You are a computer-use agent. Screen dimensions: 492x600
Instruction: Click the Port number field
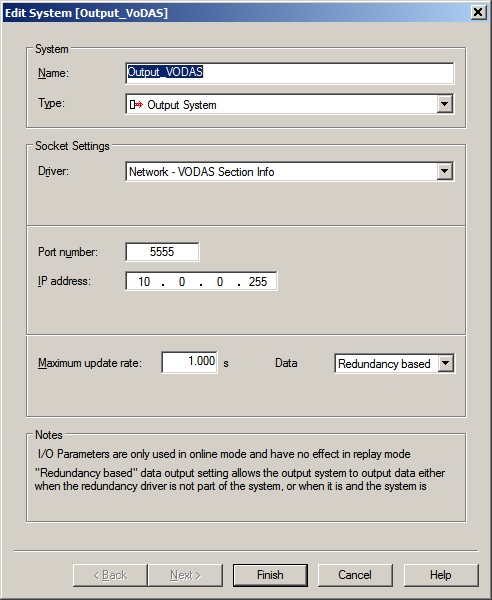tap(162, 252)
